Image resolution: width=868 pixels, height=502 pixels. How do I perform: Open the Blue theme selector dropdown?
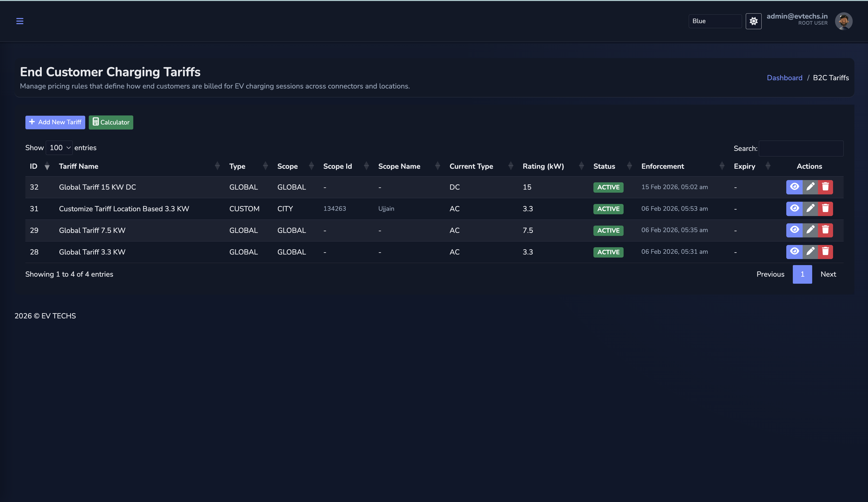click(715, 21)
